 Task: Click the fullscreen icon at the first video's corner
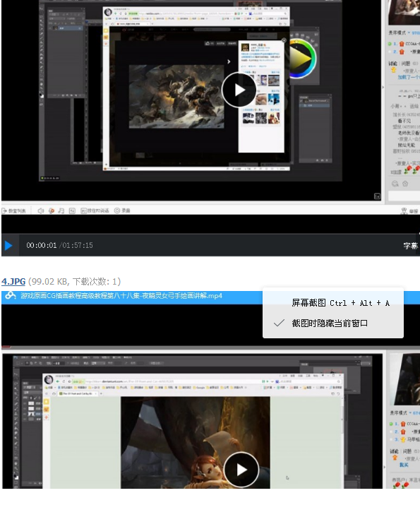377,196
